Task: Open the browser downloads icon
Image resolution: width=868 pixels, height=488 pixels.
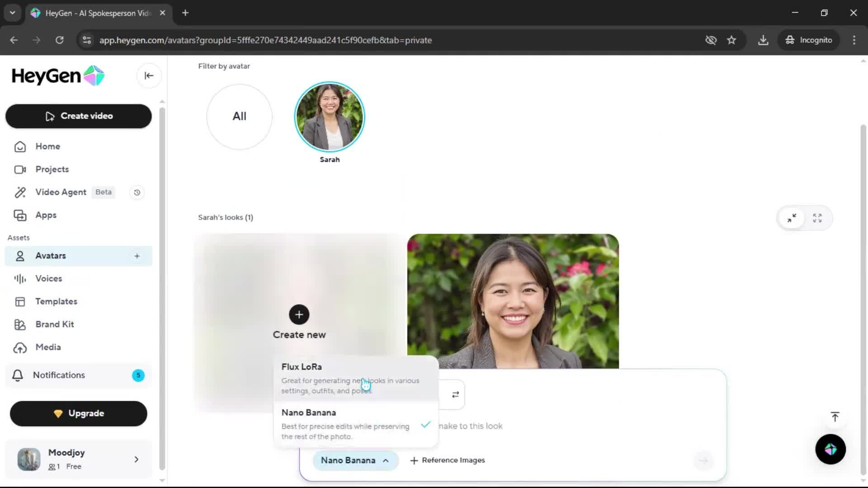Action: (x=763, y=40)
